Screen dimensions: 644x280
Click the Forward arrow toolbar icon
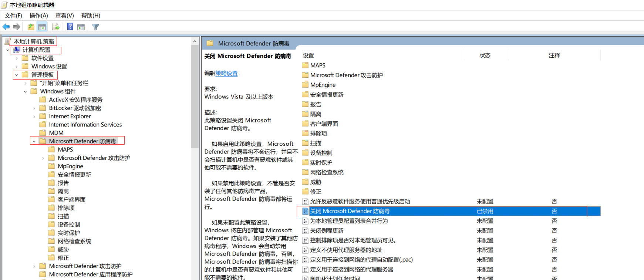(16, 27)
